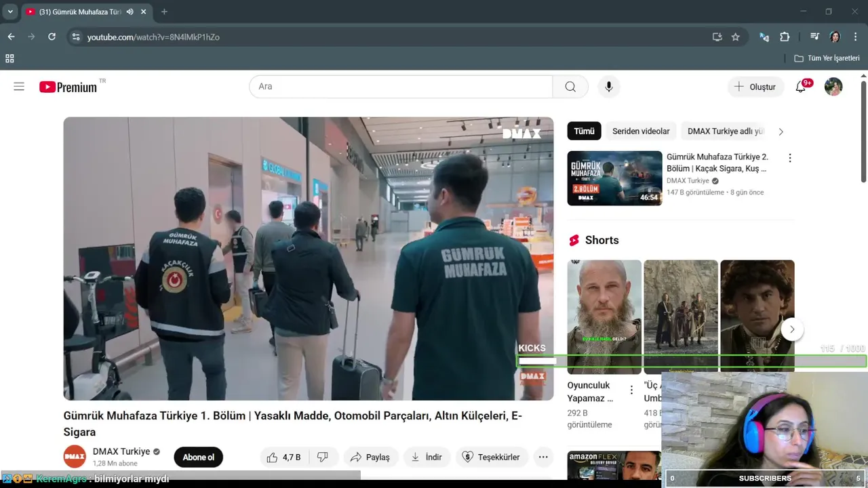Click the browser address bar URL
868x488 pixels.
pyautogui.click(x=153, y=37)
